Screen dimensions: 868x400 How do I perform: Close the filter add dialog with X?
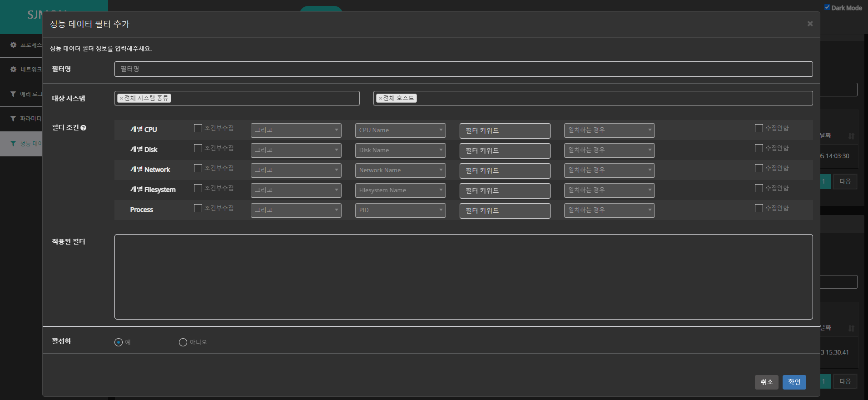click(810, 24)
